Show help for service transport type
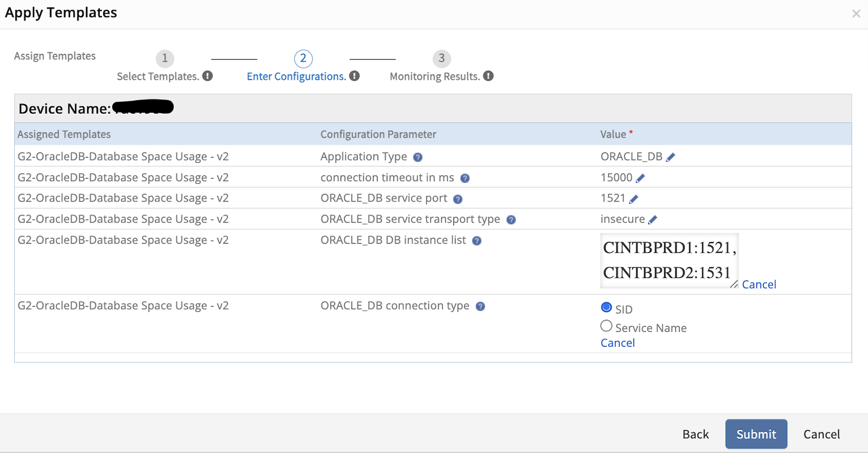This screenshot has width=868, height=453. 511,220
